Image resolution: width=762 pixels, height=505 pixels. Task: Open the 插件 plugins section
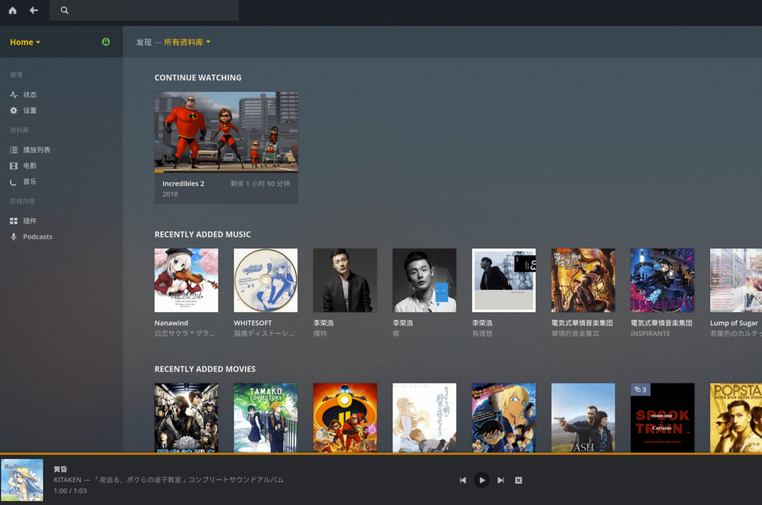click(x=29, y=221)
